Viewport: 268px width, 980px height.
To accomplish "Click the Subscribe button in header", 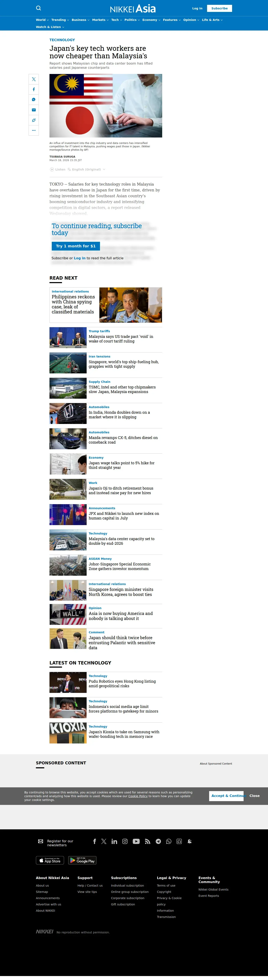I will (219, 8).
